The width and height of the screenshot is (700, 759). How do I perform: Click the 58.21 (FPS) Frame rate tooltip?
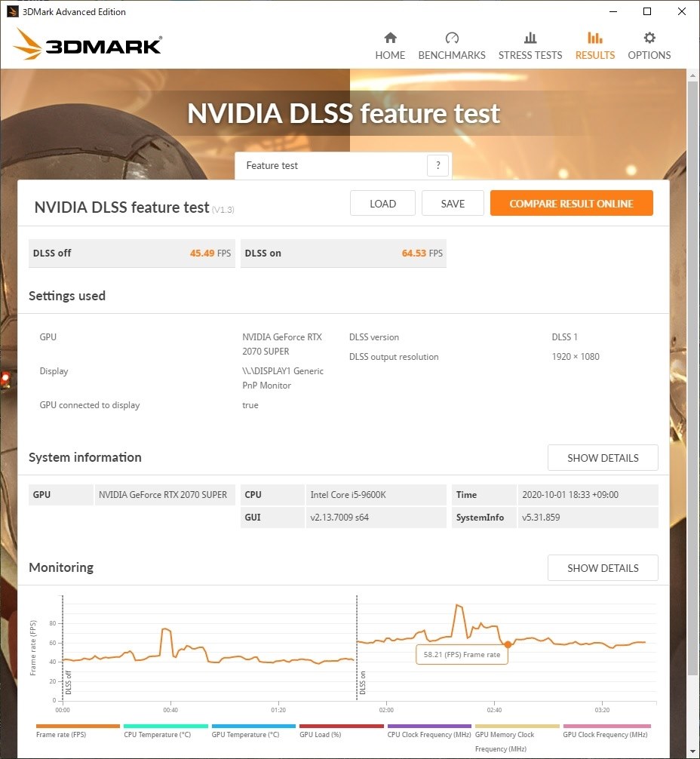[x=462, y=654]
